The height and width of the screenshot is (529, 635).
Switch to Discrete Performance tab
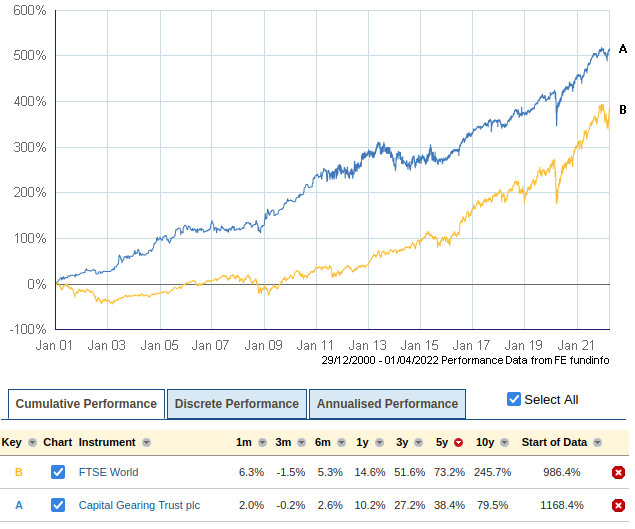tap(237, 404)
